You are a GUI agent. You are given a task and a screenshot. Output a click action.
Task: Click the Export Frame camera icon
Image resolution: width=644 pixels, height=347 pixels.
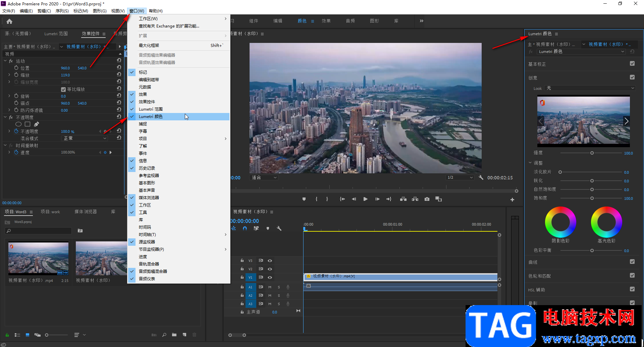pos(427,199)
